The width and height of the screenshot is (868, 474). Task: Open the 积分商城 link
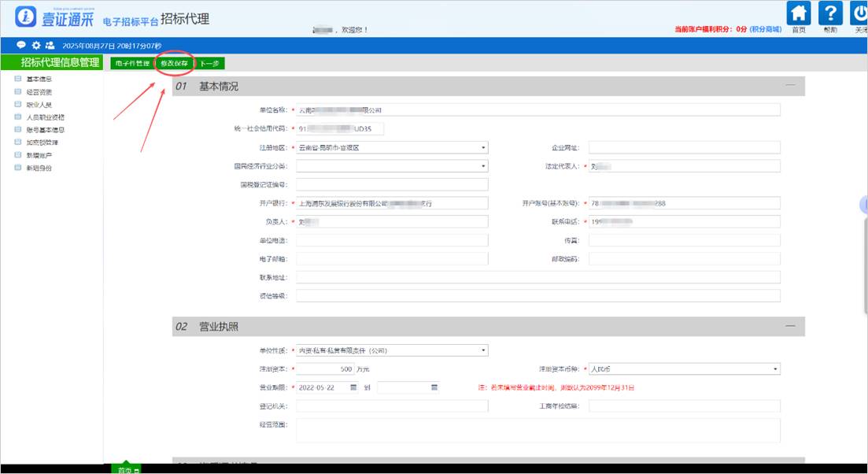point(765,29)
